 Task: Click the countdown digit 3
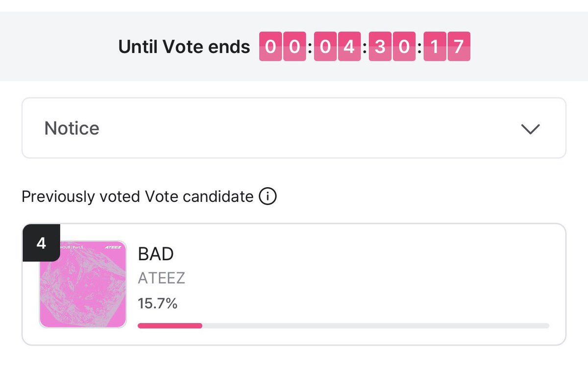point(380,47)
